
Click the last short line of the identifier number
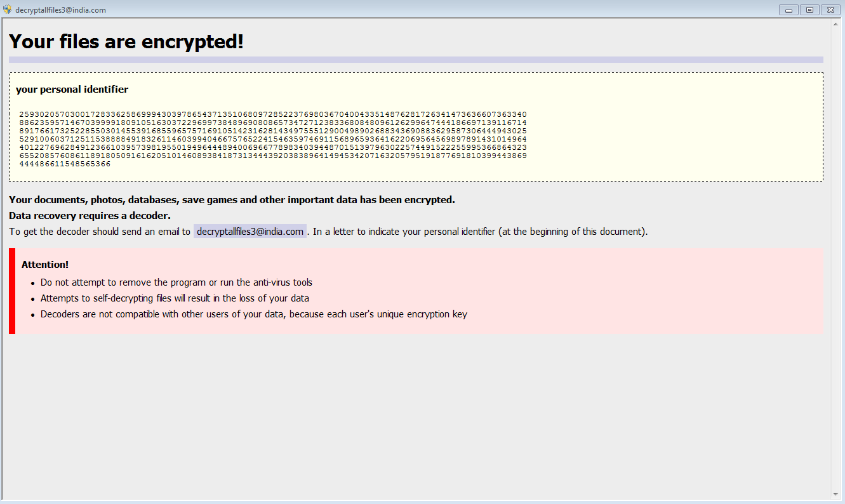[65, 164]
